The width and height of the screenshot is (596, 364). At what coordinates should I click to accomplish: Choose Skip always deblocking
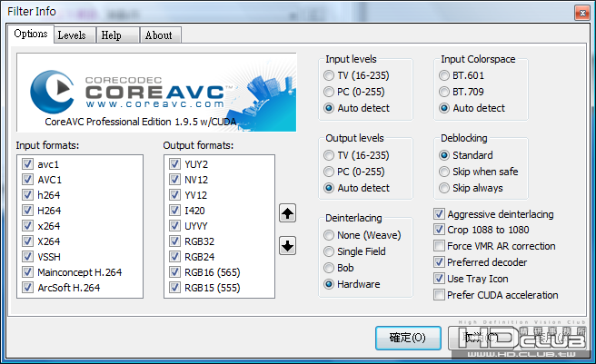[444, 188]
